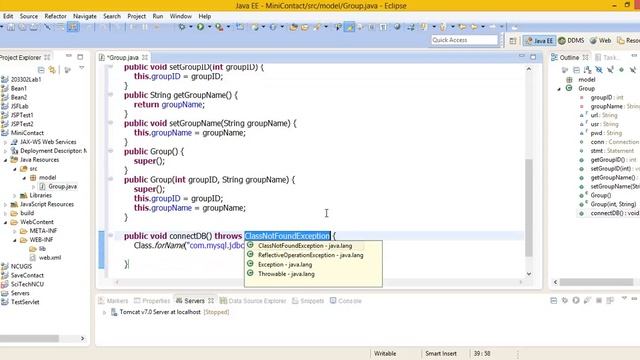Screen dimensions: 640x360
Task: Click Collapse All in Project Explorer toolbar
Action: click(41, 70)
